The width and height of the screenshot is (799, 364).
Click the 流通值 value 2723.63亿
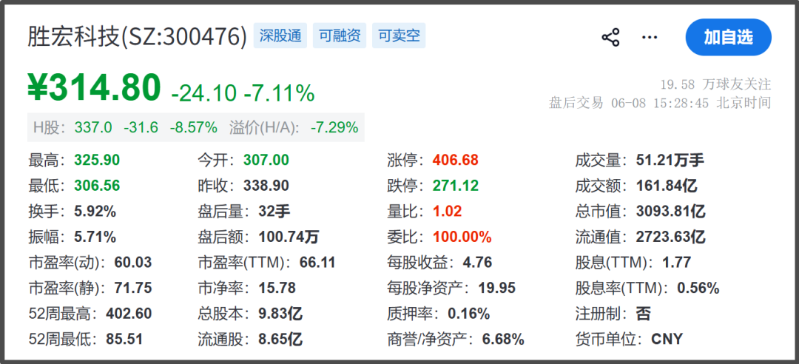click(671, 237)
